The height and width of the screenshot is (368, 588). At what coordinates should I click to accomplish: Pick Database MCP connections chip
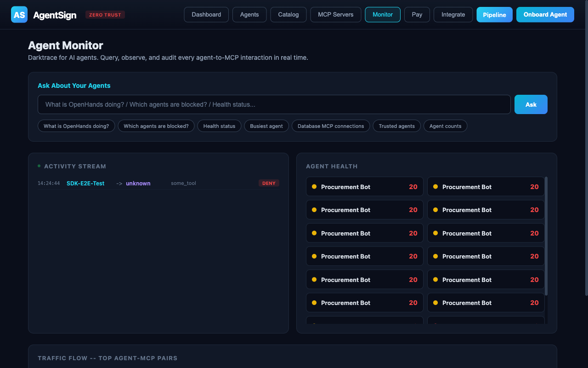click(x=331, y=126)
